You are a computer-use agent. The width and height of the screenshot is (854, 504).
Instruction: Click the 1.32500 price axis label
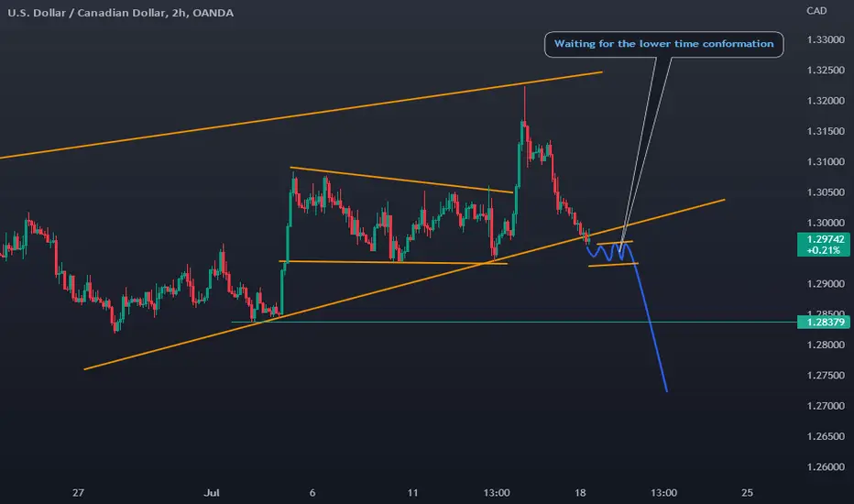point(825,71)
